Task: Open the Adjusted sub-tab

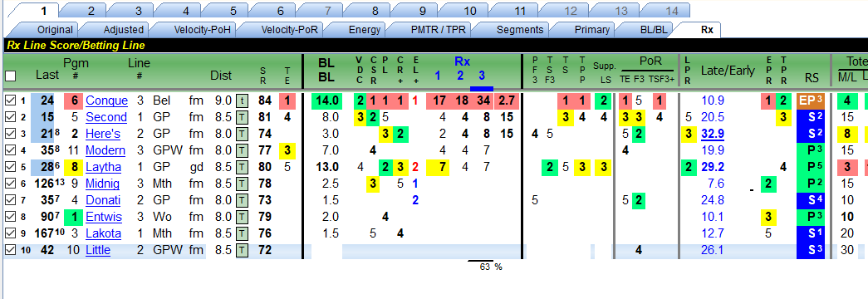Action: click(x=123, y=30)
